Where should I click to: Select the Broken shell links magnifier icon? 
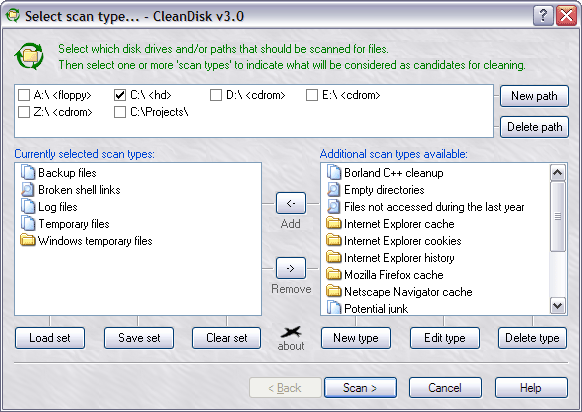coord(27,190)
